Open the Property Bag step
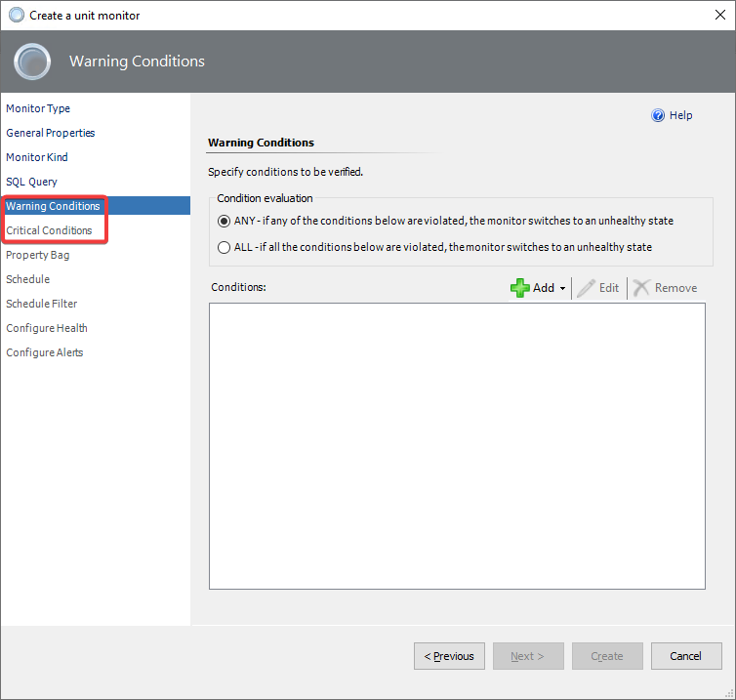Image resolution: width=736 pixels, height=700 pixels. pyautogui.click(x=37, y=255)
